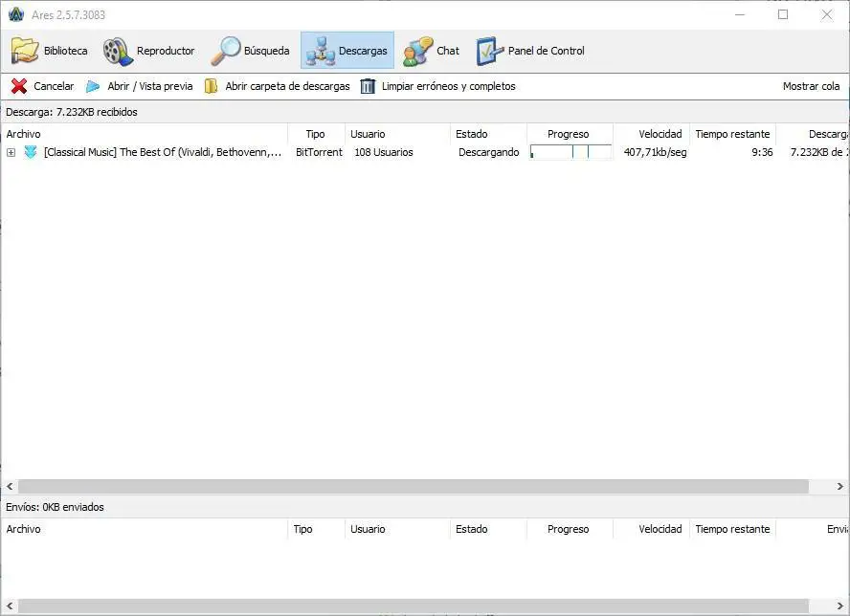Sort downloads by Tipo column header
This screenshot has height=616, width=850.
(316, 134)
